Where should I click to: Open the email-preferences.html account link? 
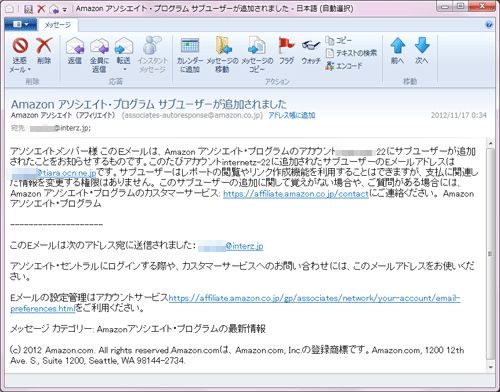point(235,303)
